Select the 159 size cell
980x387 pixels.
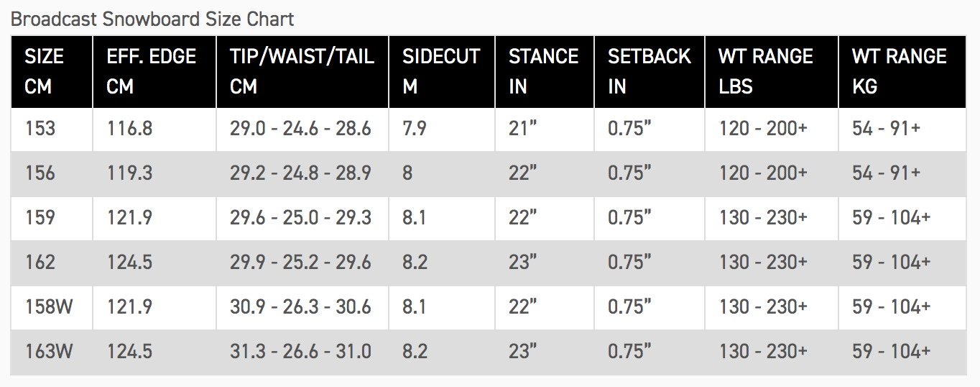tap(40, 218)
